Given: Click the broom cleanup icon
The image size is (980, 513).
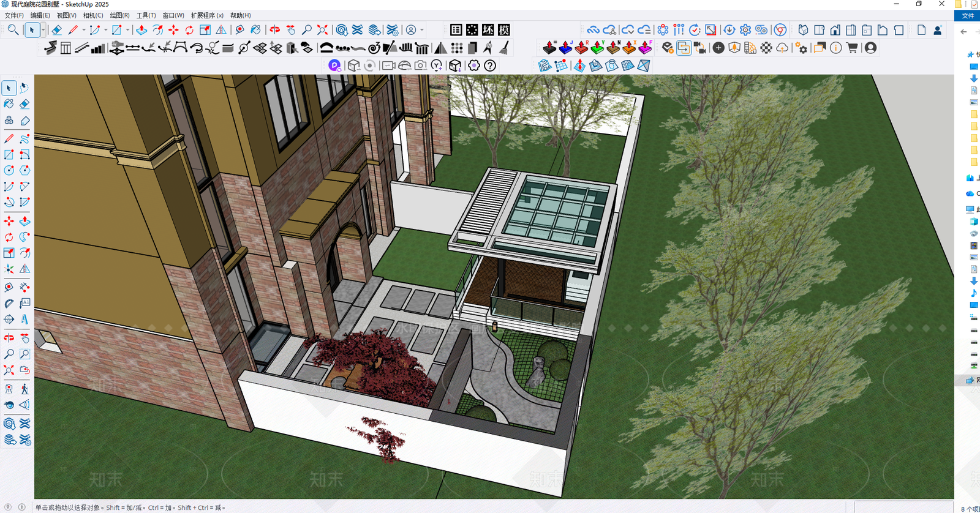Looking at the screenshot, I should click(x=504, y=48).
